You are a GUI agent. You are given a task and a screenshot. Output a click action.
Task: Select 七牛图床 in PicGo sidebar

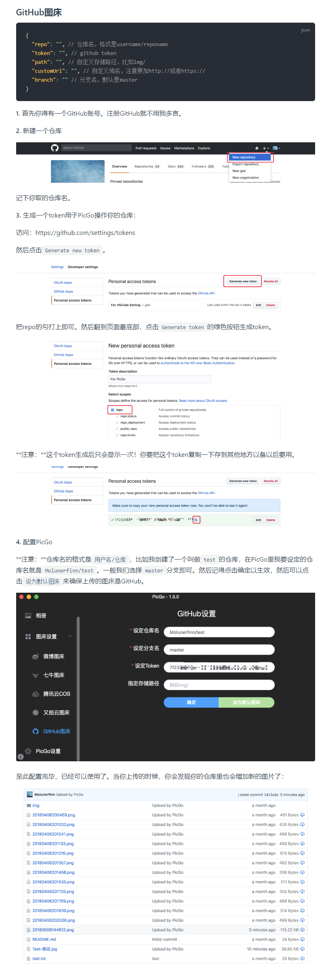(48, 675)
